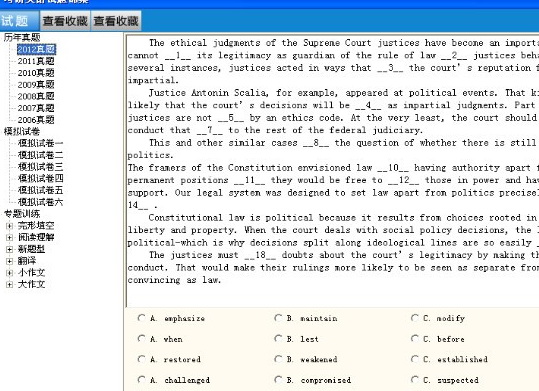
Task: Expand the 大作文 node with plus box
Action: coord(10,284)
